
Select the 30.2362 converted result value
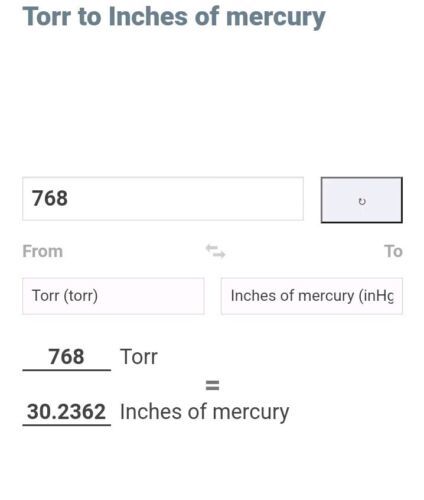pos(66,412)
